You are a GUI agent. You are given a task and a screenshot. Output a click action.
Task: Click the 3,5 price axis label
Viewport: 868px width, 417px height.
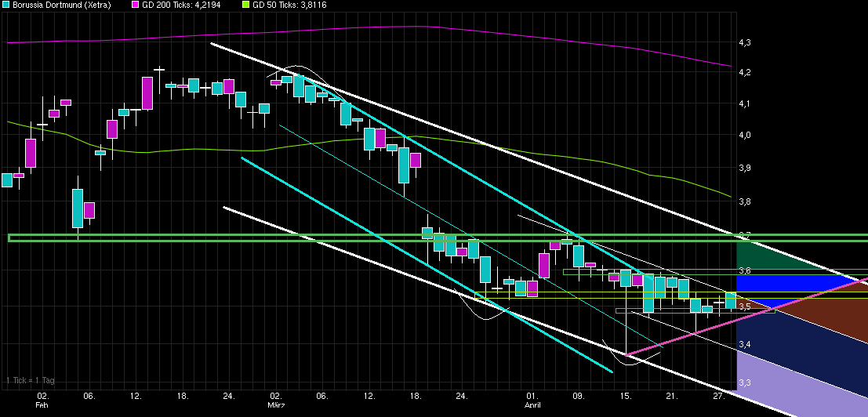click(x=745, y=306)
